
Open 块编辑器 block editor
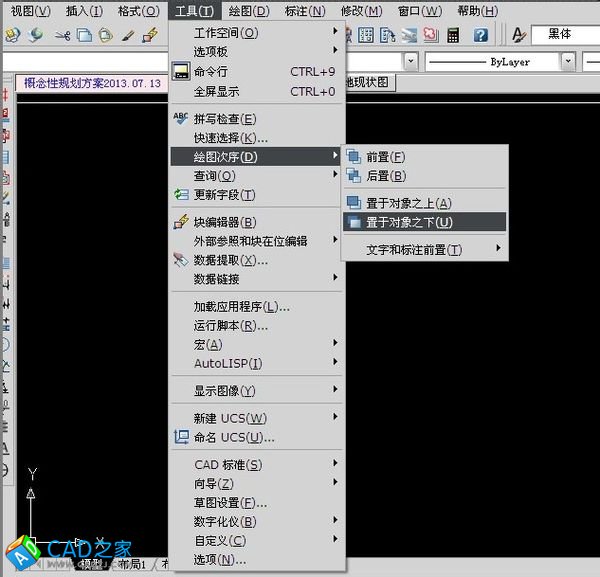click(224, 222)
